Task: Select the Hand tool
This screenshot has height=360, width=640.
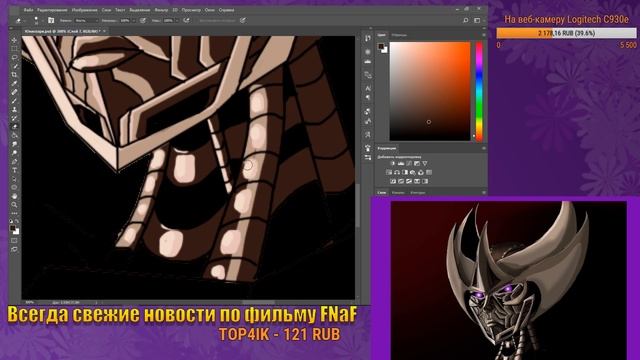Action: pos(14,196)
